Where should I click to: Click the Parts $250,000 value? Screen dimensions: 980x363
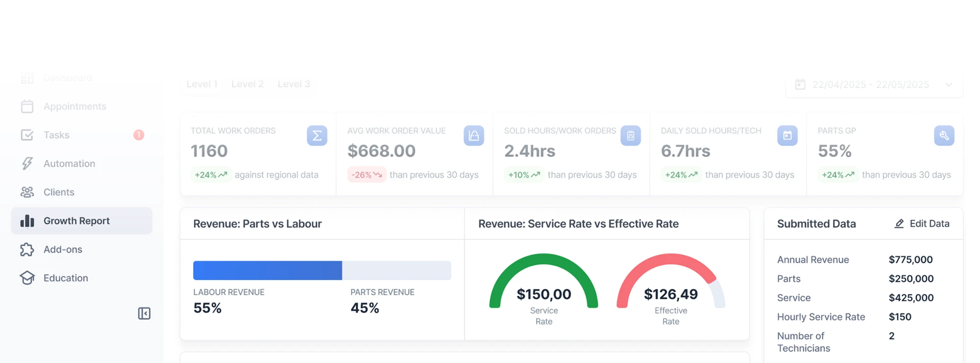911,279
